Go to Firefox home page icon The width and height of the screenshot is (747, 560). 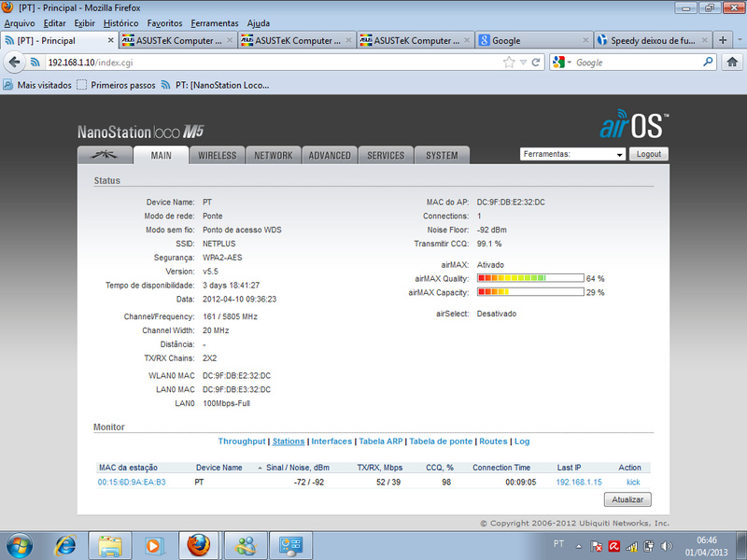pos(732,63)
